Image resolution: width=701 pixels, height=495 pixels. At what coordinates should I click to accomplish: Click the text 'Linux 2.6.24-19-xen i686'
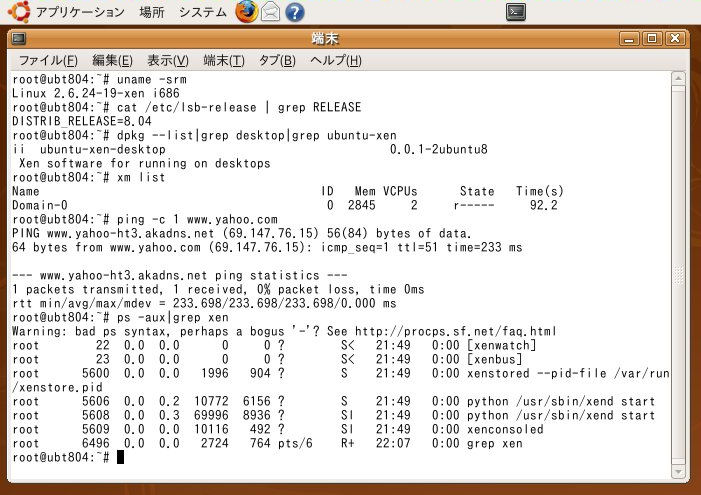(x=96, y=93)
